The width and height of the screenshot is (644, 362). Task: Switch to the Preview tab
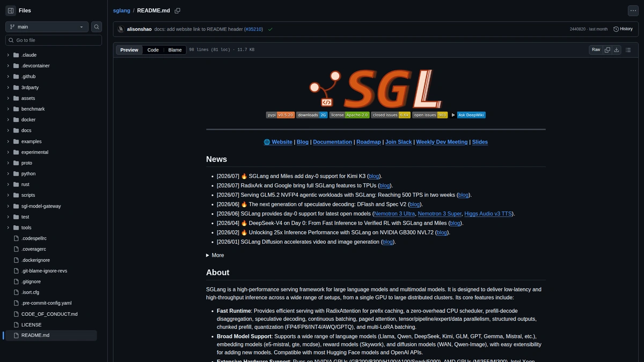point(129,50)
